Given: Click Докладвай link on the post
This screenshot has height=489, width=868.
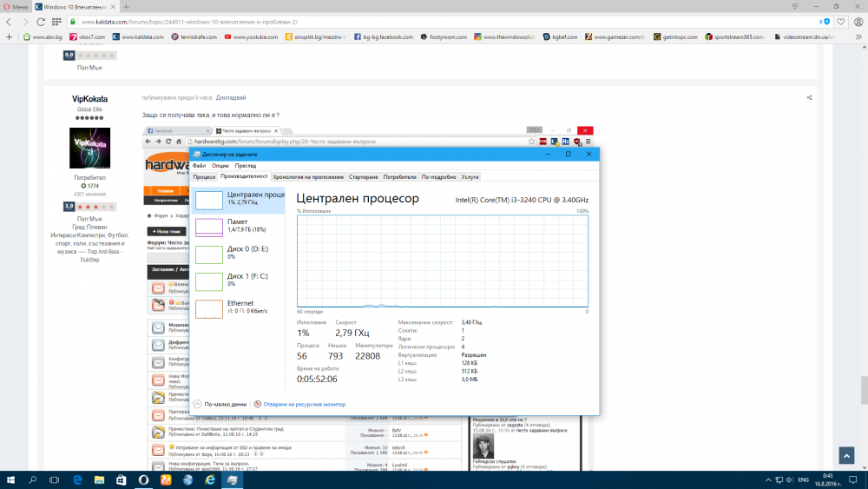Looking at the screenshot, I should click(x=231, y=97).
